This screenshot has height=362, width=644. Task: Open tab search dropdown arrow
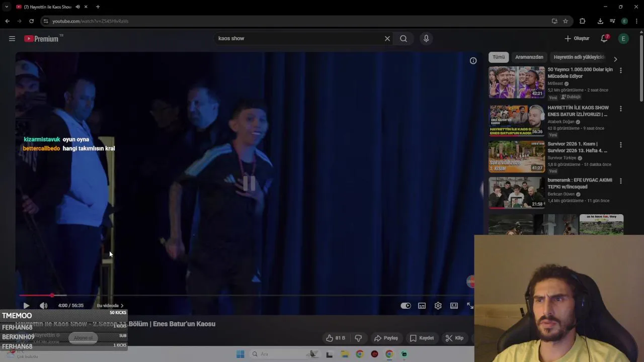[x=7, y=7]
